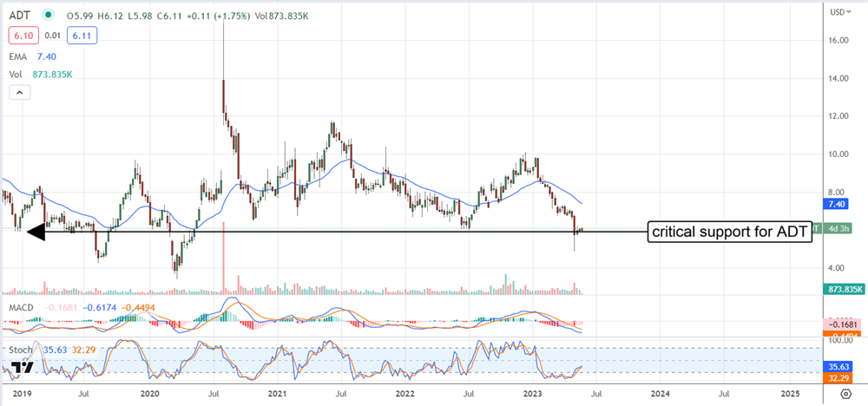The height and width of the screenshot is (406, 868).
Task: Click the 4d 3h bar countdown tag
Action: (839, 228)
